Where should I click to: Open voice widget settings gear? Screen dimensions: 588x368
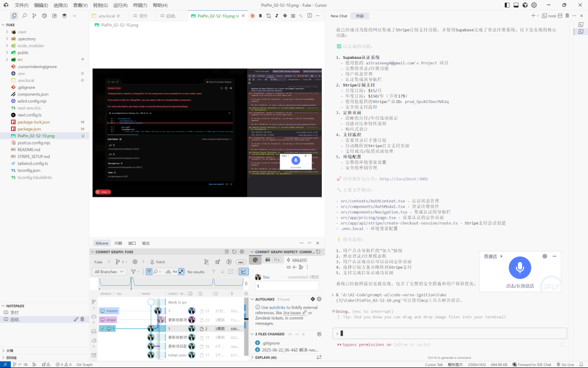544,256
